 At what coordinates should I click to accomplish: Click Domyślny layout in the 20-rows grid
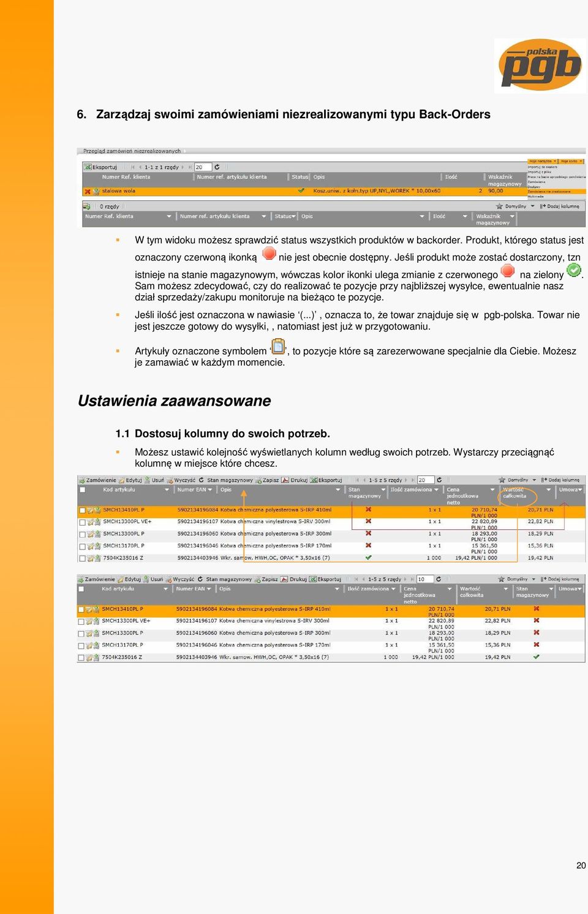tap(518, 480)
